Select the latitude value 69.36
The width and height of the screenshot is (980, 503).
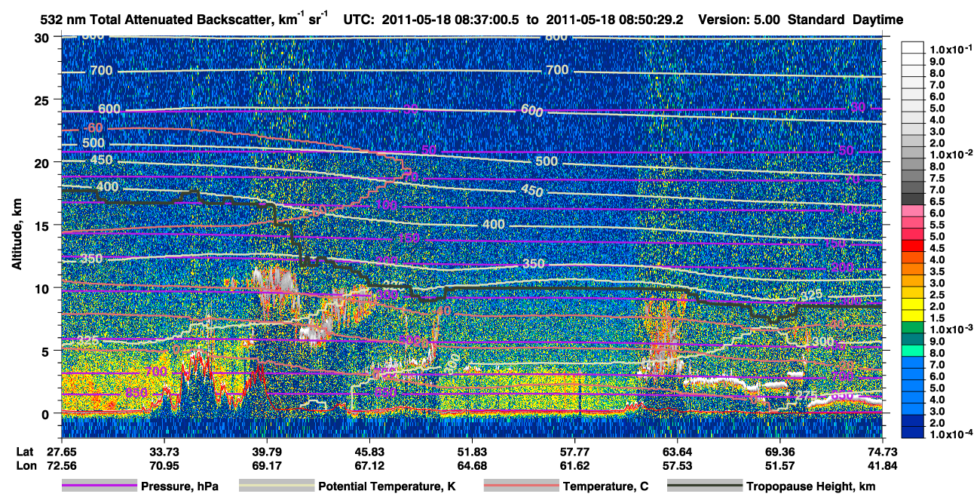[779, 451]
